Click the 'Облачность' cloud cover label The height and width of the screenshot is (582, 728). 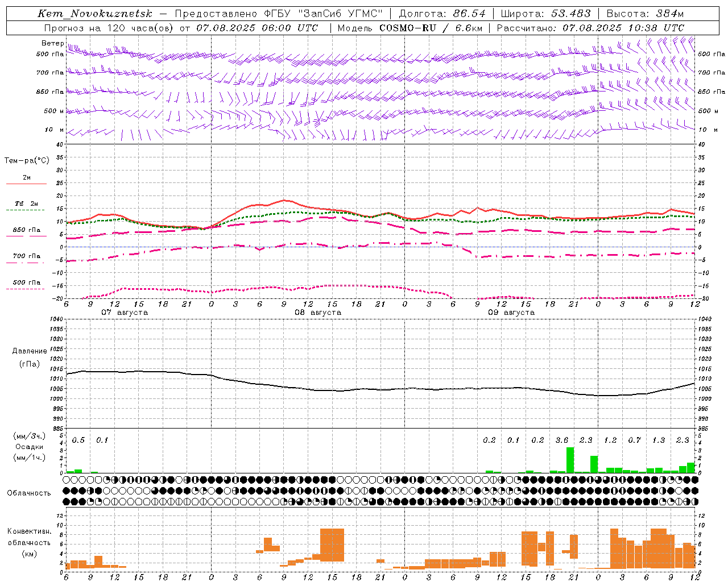pos(29,493)
